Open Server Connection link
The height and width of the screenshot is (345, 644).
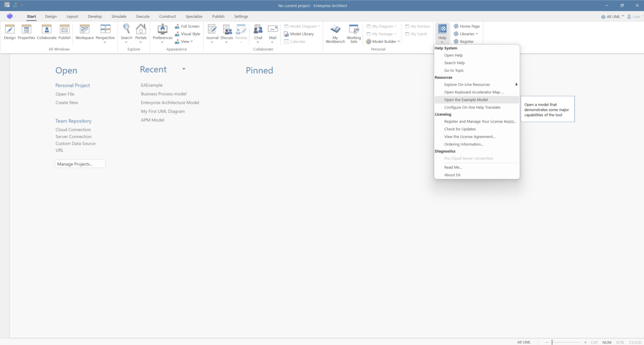(x=73, y=137)
